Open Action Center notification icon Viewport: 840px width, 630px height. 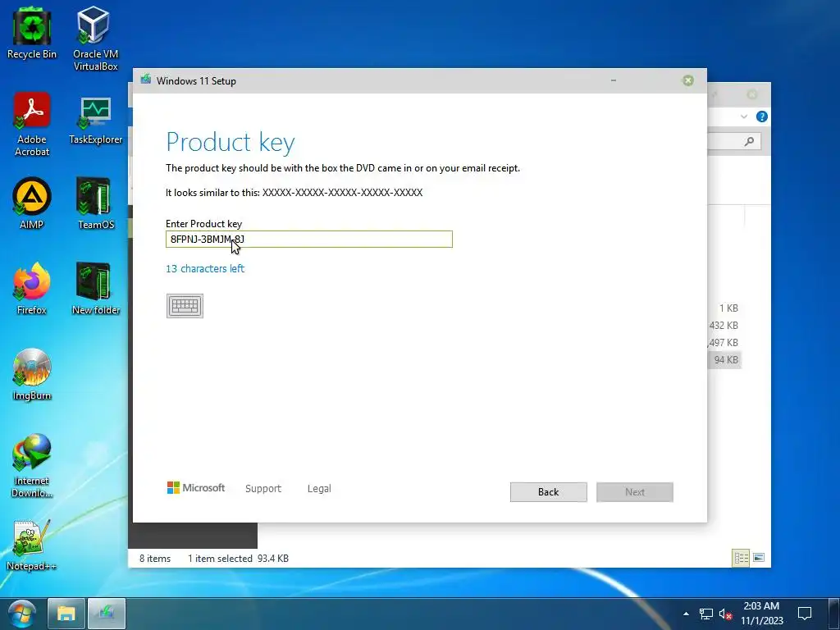click(x=805, y=614)
